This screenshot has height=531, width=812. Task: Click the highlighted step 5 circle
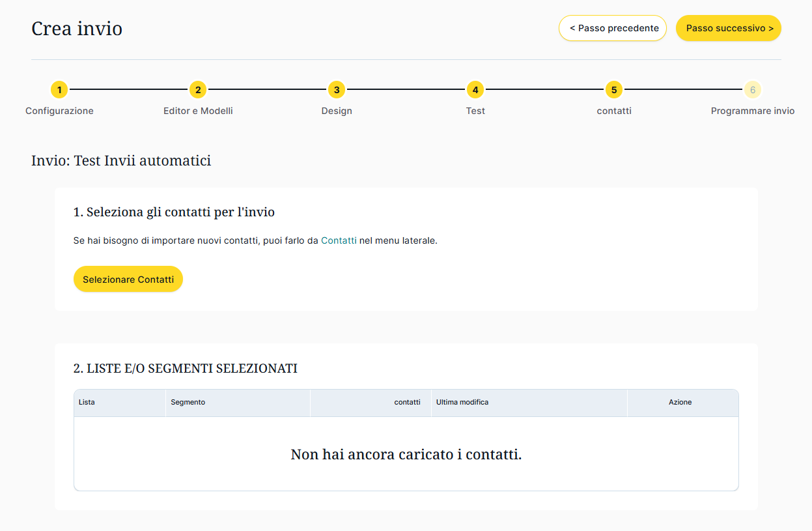pos(614,89)
